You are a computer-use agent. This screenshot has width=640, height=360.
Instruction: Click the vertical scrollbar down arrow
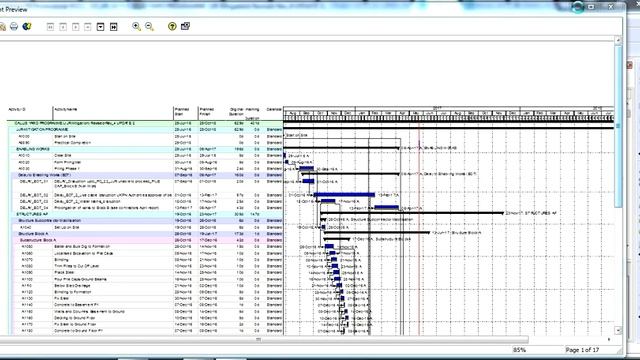point(618,330)
